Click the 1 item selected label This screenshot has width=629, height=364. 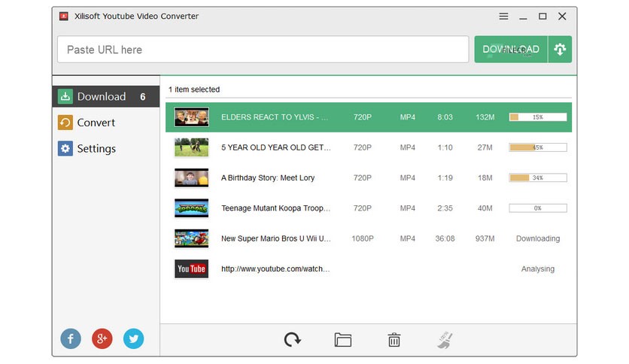pos(194,89)
